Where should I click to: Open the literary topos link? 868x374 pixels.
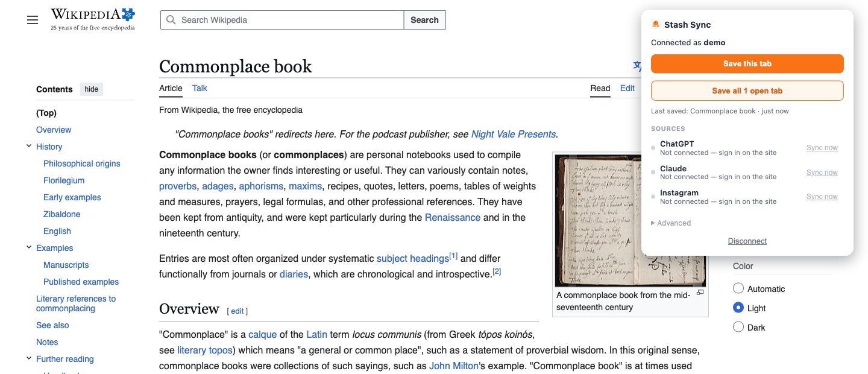206,350
